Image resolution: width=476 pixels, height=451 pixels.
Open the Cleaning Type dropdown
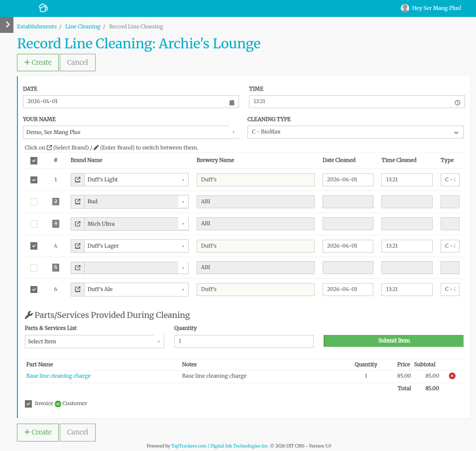click(355, 132)
